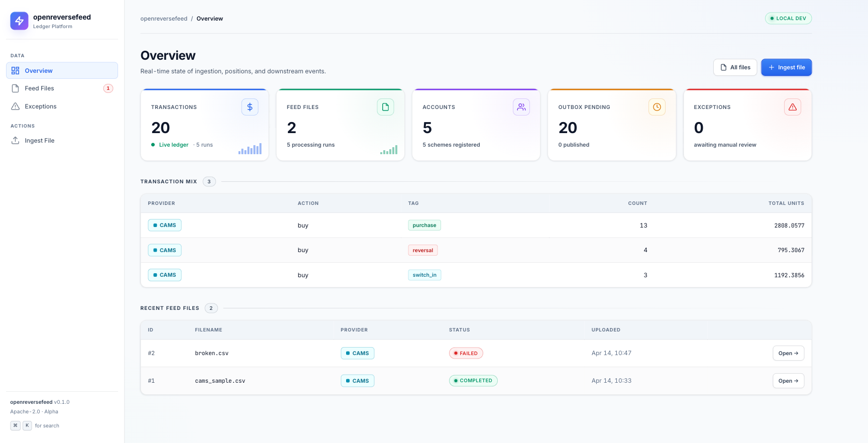Image resolution: width=868 pixels, height=443 pixels.
Task: Click the CAMS badge in switch_in row
Action: tap(165, 275)
